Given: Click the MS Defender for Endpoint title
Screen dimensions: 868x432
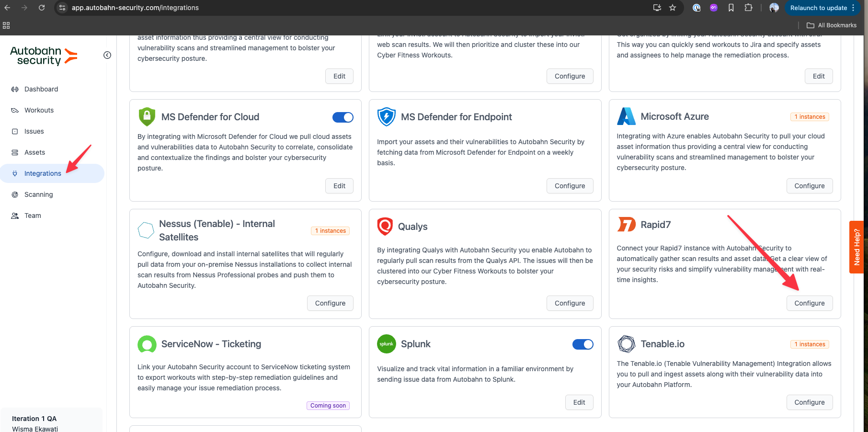Looking at the screenshot, I should tap(456, 117).
